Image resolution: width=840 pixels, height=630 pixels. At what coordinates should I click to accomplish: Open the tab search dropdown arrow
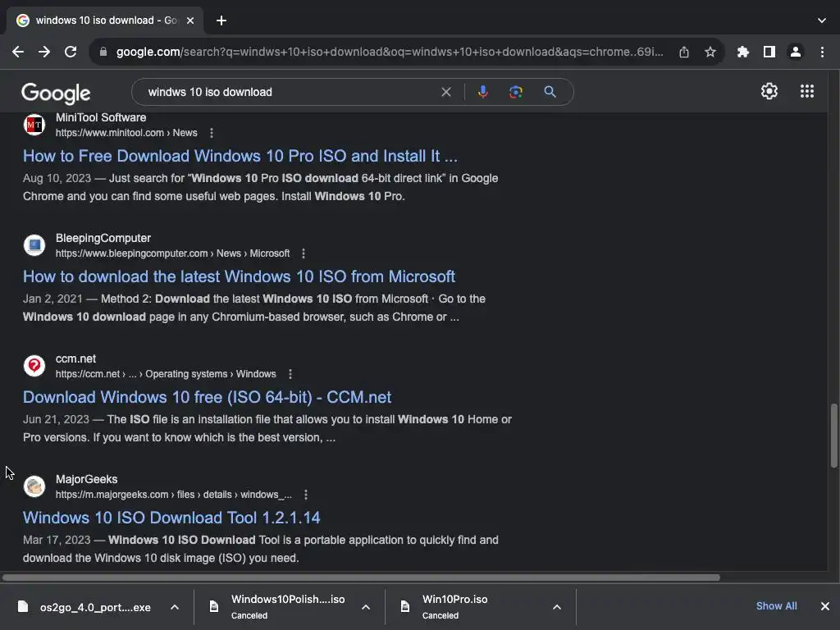point(822,21)
